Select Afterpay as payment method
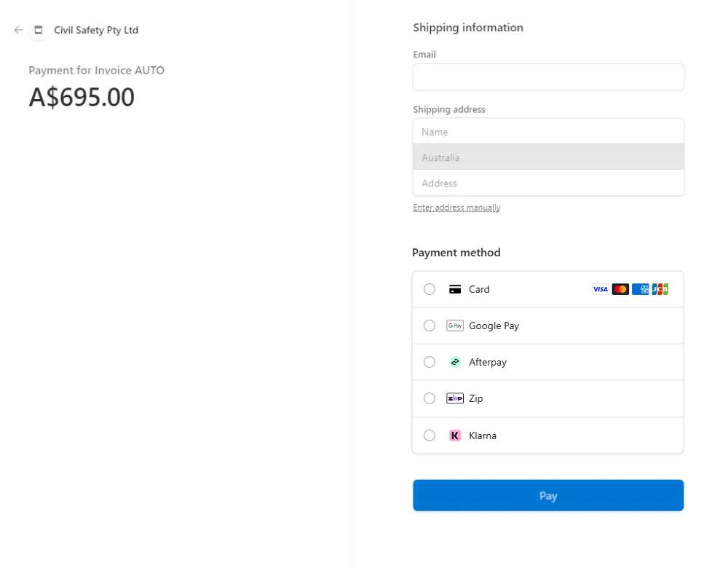The height and width of the screenshot is (568, 728). (x=430, y=362)
